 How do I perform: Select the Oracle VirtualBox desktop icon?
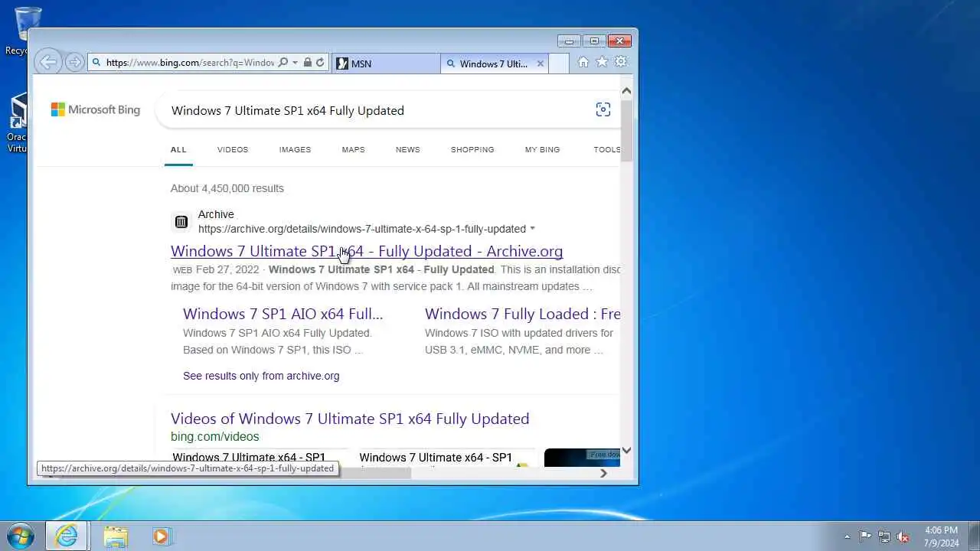click(x=17, y=122)
